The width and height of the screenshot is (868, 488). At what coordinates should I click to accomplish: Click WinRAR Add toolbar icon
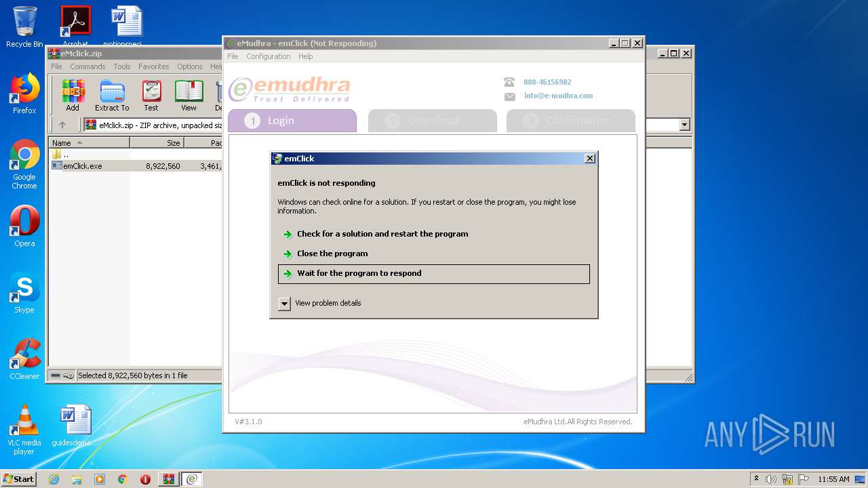73,96
